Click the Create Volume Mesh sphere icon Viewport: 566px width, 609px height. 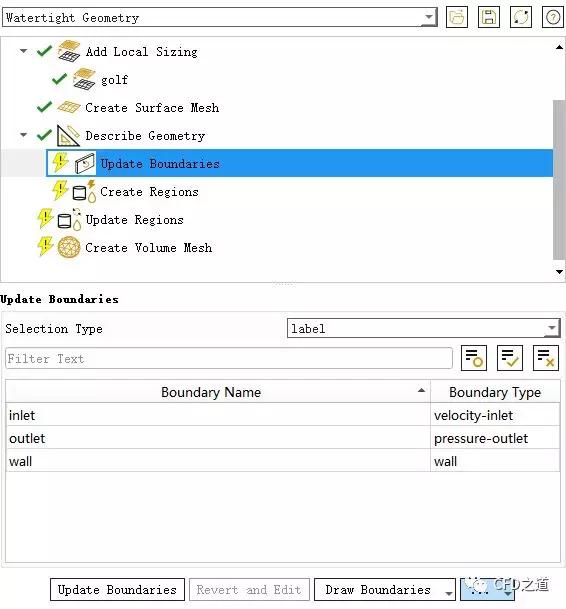point(69,248)
